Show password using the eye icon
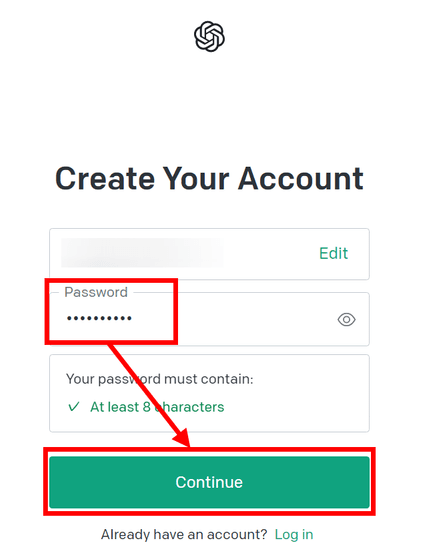This screenshot has width=435, height=560. click(346, 320)
